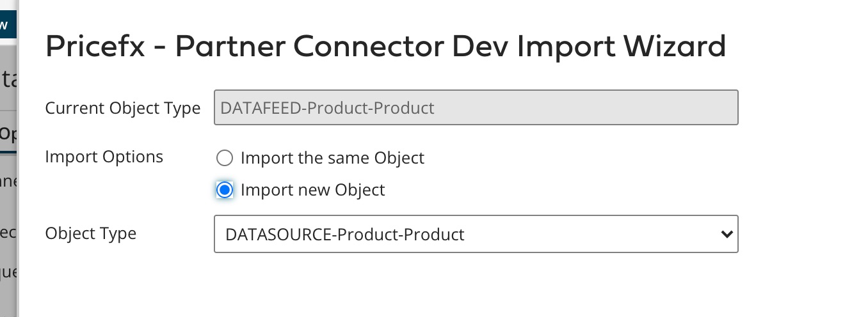This screenshot has width=868, height=317.
Task: Click the "Current Object Type" label
Action: coord(123,108)
